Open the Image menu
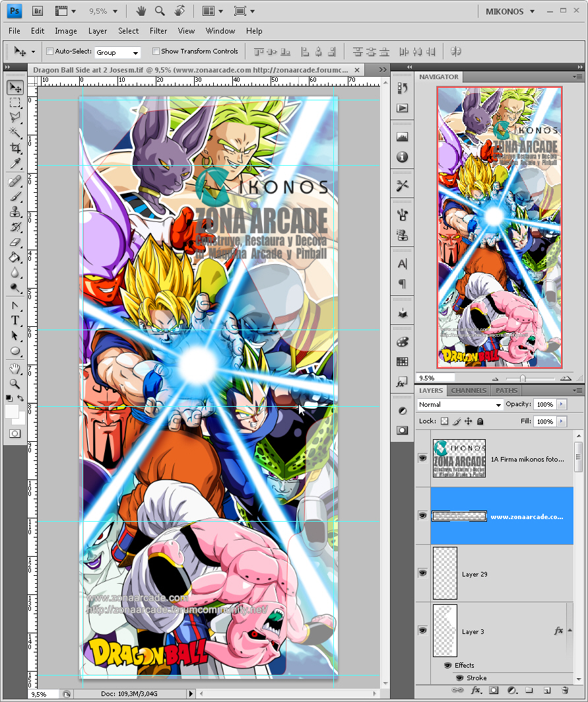The height and width of the screenshot is (702, 588). [x=66, y=31]
